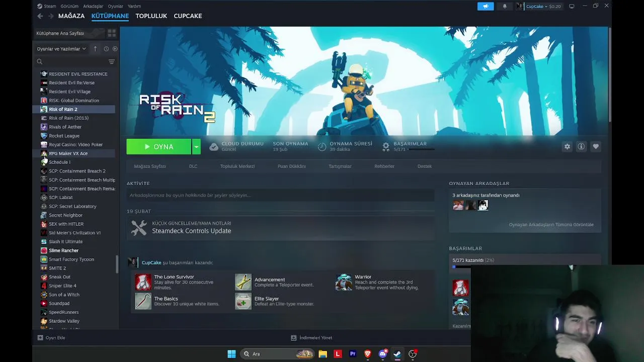Screen dimensions: 644x362
Task: Open Brave browser from the taskbar
Action: tap(368, 354)
